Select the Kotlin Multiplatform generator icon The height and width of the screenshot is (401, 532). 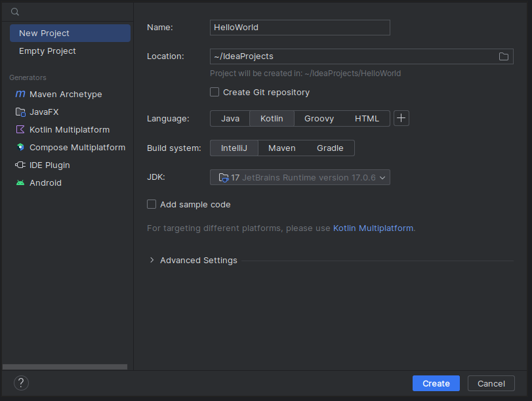[20, 129]
